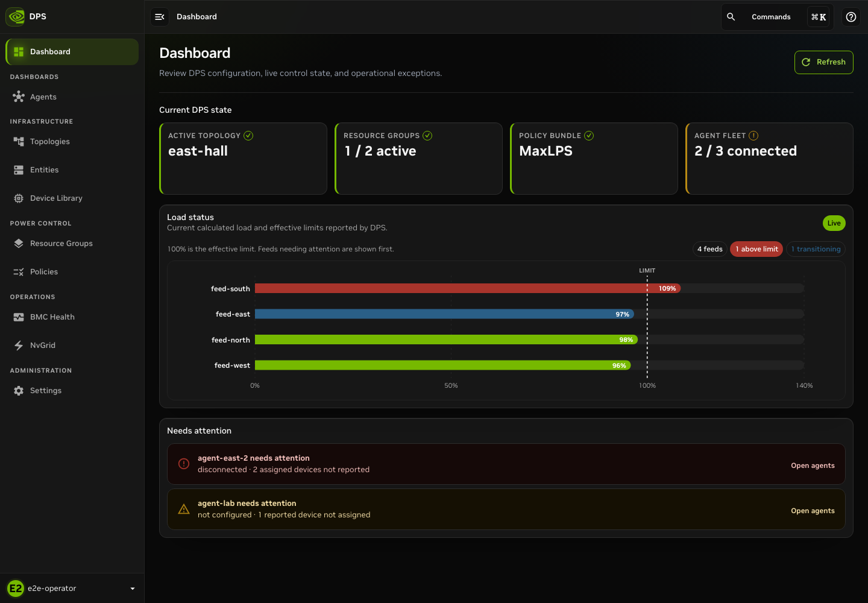The image size is (868, 603).
Task: Expand the e2e-operator user dropdown arrow
Action: [133, 589]
